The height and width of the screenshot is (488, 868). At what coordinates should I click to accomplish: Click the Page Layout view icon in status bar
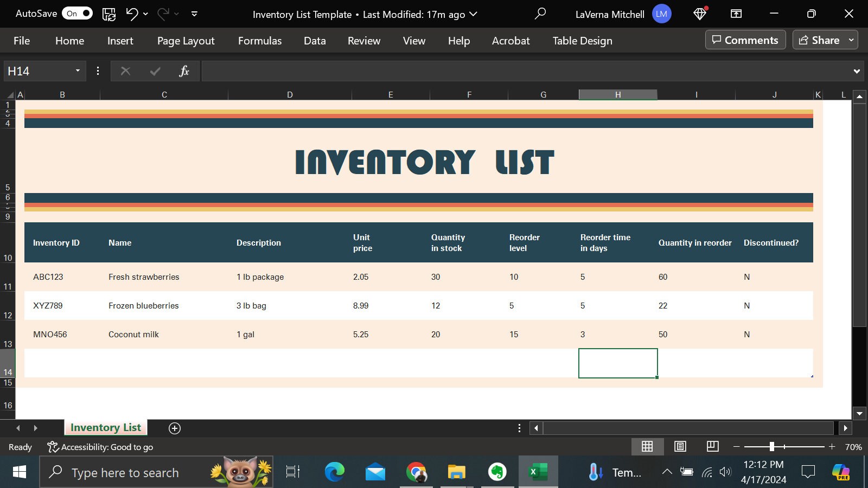[680, 446]
